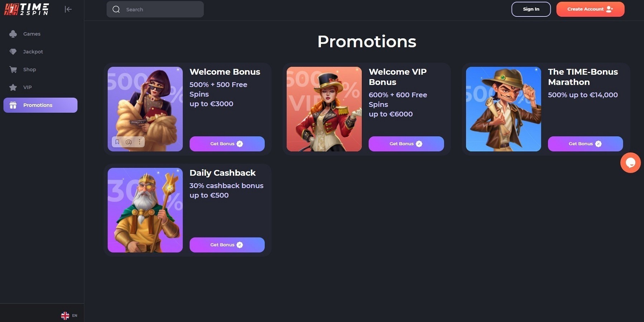
Task: Open the three-dot menu on Welcome Bonus image
Action: coord(139,142)
